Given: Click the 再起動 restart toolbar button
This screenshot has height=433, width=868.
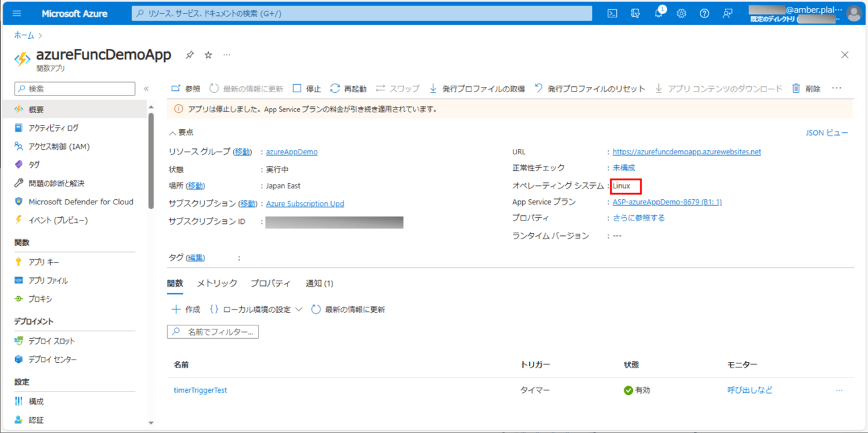Looking at the screenshot, I should coord(348,88).
